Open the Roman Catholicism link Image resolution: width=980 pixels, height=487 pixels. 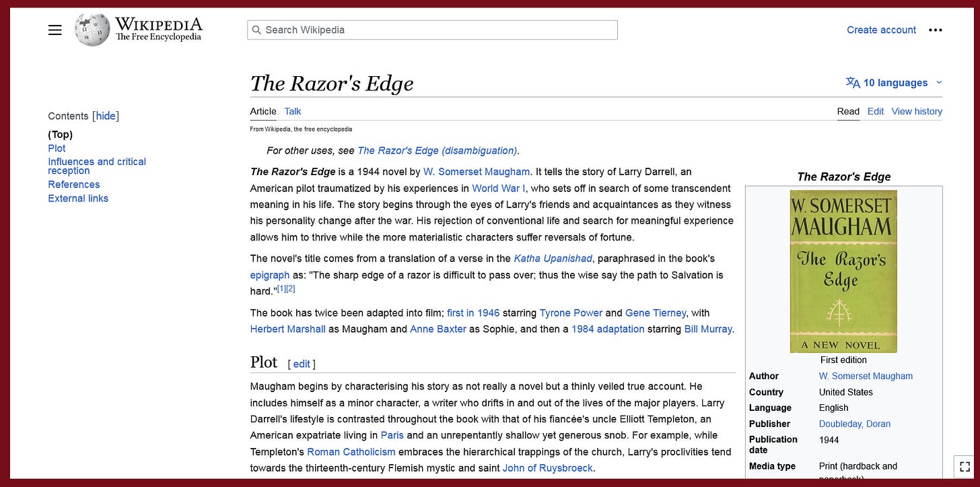(351, 451)
